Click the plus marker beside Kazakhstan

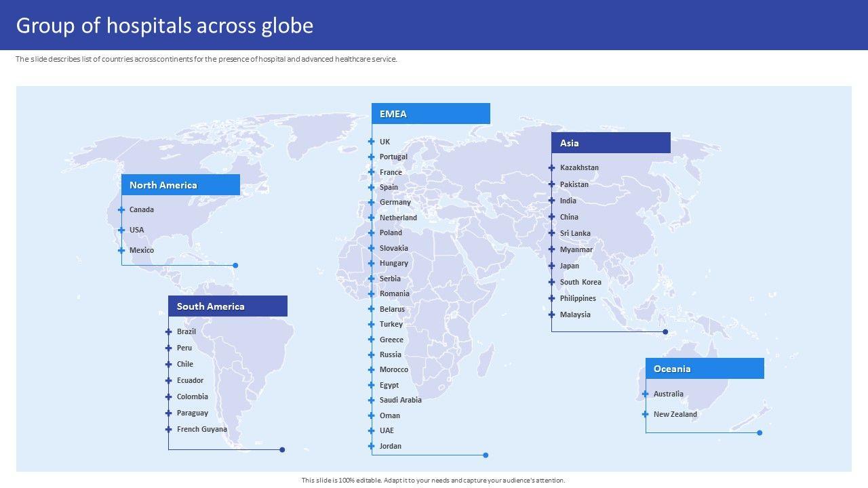click(552, 168)
